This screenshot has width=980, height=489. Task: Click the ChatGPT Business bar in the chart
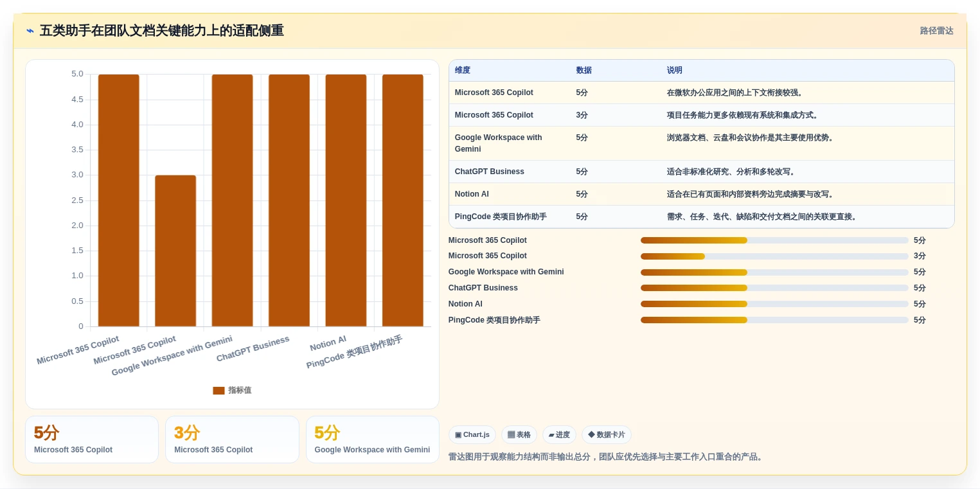tap(289, 200)
